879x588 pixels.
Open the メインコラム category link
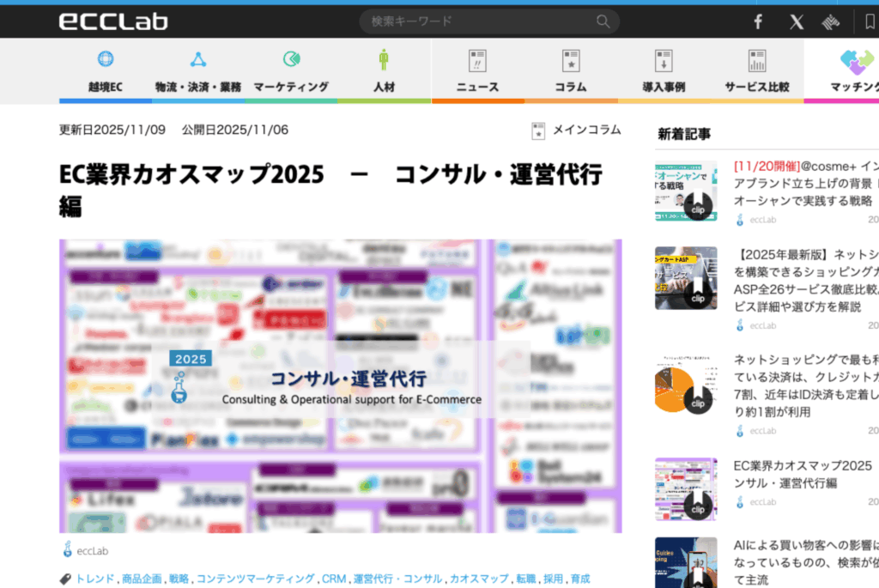click(585, 130)
